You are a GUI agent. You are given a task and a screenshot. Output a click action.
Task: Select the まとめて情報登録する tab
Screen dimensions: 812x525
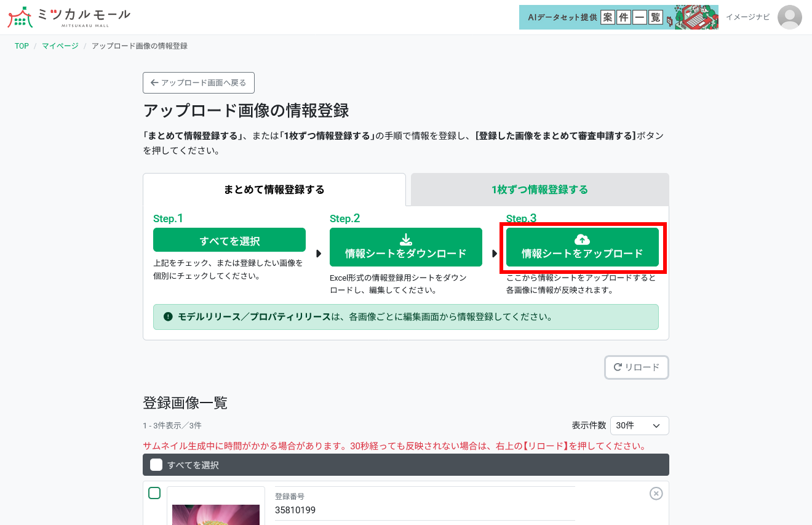[274, 190]
